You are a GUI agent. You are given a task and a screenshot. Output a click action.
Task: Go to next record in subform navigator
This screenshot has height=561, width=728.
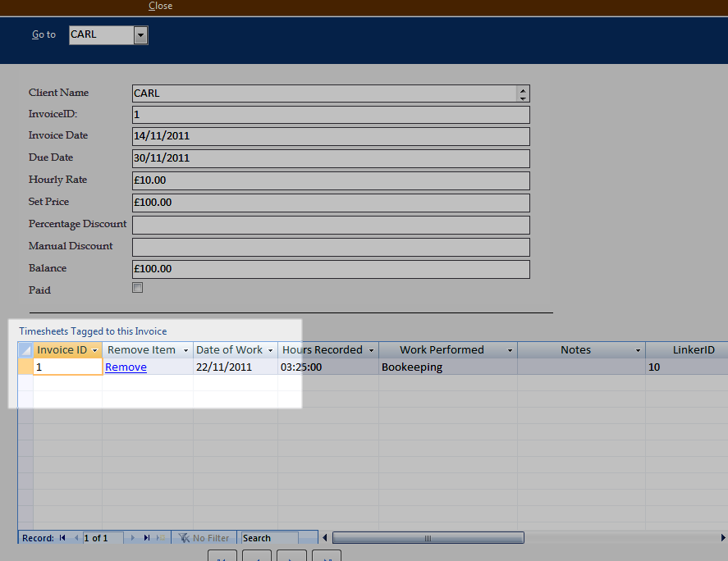pos(133,538)
